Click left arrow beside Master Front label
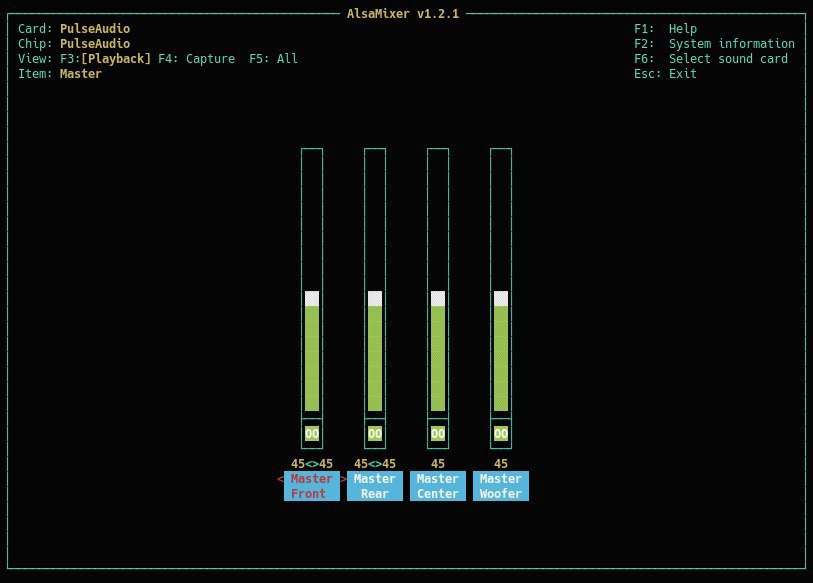This screenshot has height=583, width=813. [281, 479]
